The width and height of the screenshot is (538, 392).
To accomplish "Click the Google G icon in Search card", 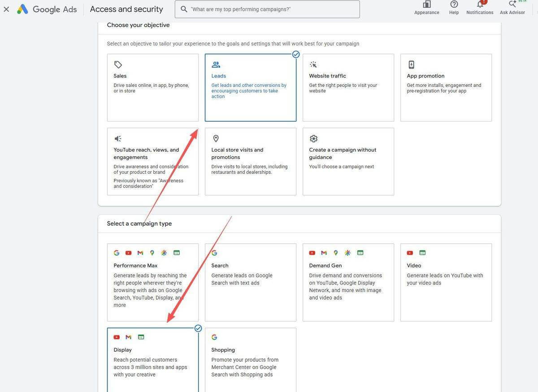I will (x=214, y=253).
